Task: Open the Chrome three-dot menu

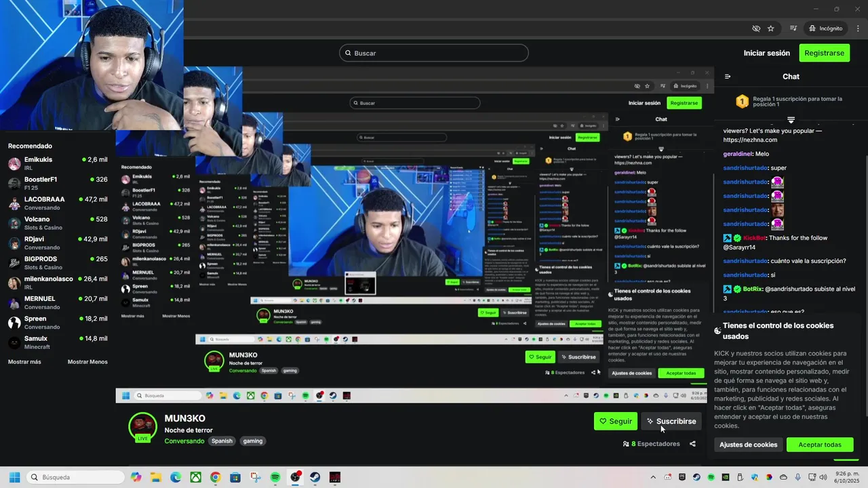Action: [858, 28]
